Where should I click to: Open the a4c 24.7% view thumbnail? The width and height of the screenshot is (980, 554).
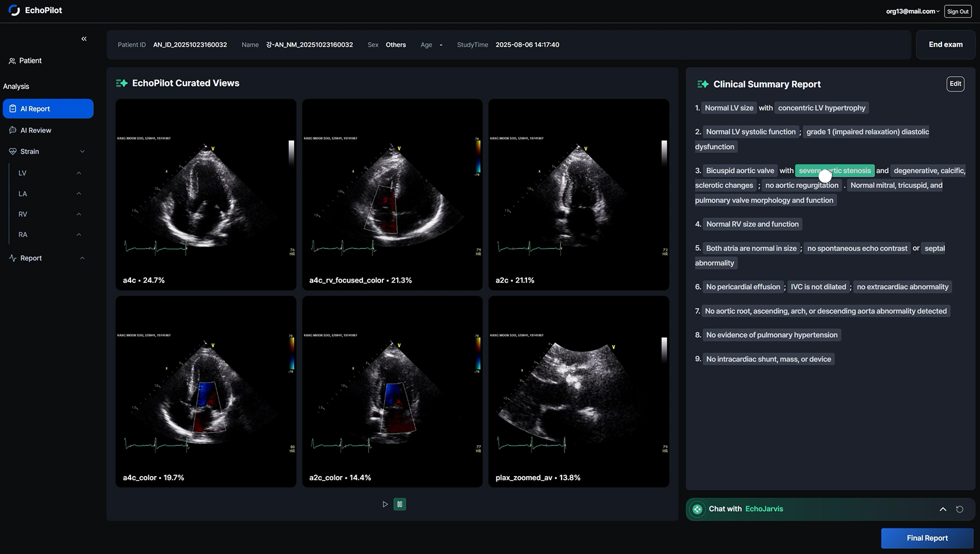tap(206, 195)
